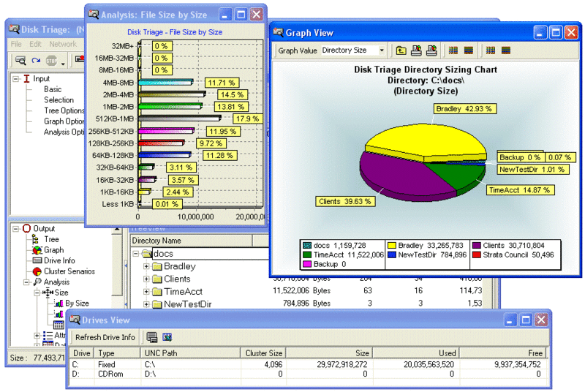
Task: Click the Graph pie icon under Output
Action: [37, 250]
